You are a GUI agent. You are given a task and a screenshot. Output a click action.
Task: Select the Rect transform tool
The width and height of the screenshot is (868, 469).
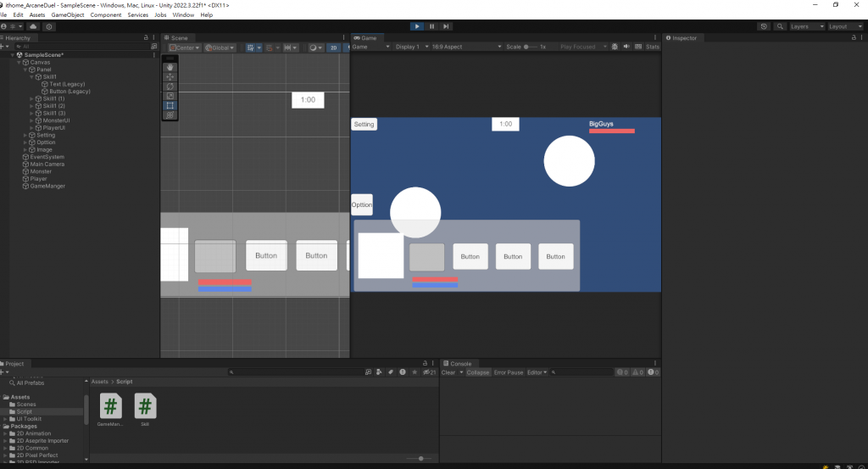170,105
